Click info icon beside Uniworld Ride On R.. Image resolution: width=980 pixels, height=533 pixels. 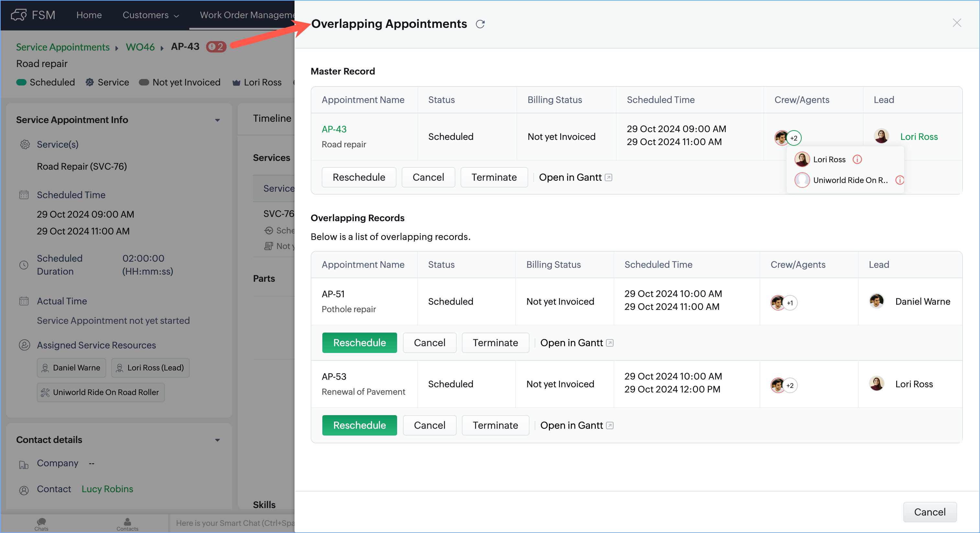(x=899, y=180)
